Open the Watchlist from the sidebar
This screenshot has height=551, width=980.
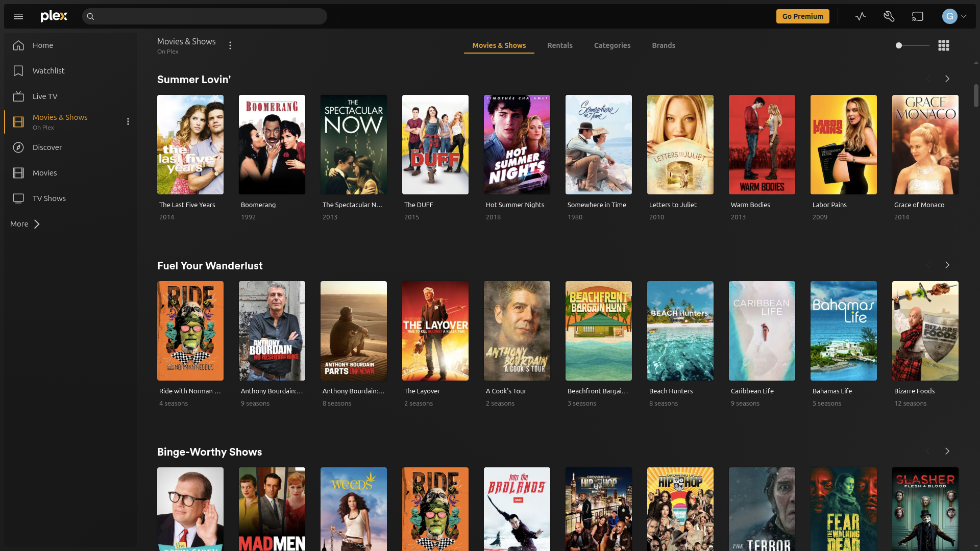point(48,70)
